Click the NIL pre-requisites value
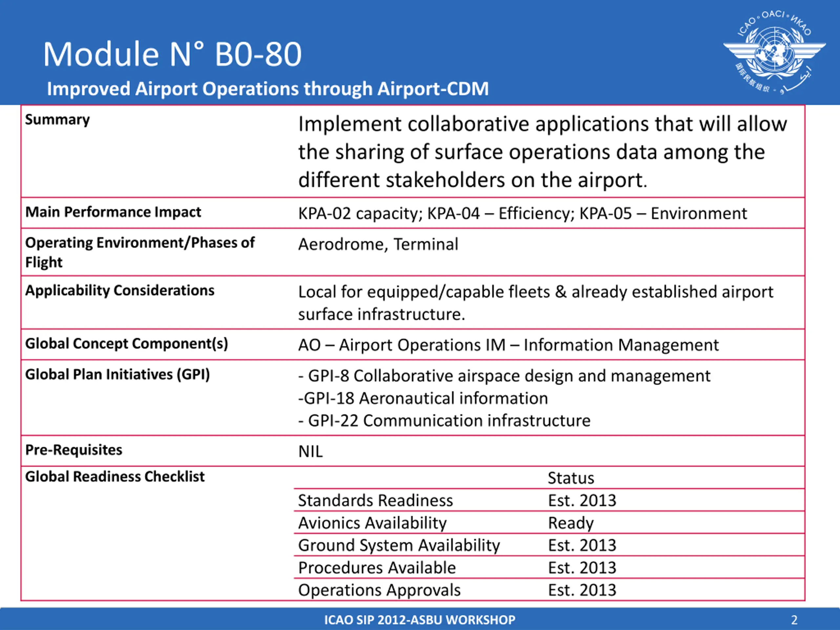 click(x=311, y=452)
